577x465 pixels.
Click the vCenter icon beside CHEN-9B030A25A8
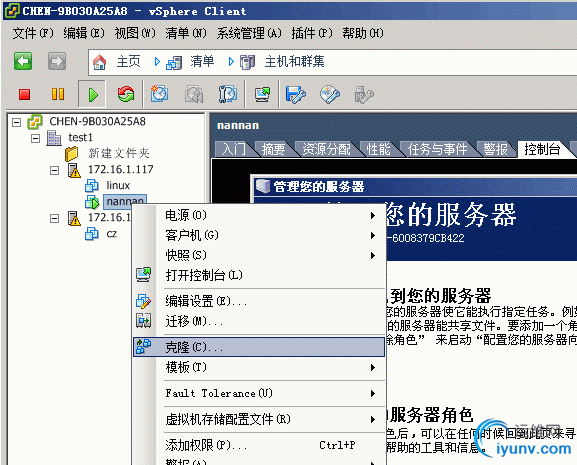point(35,122)
